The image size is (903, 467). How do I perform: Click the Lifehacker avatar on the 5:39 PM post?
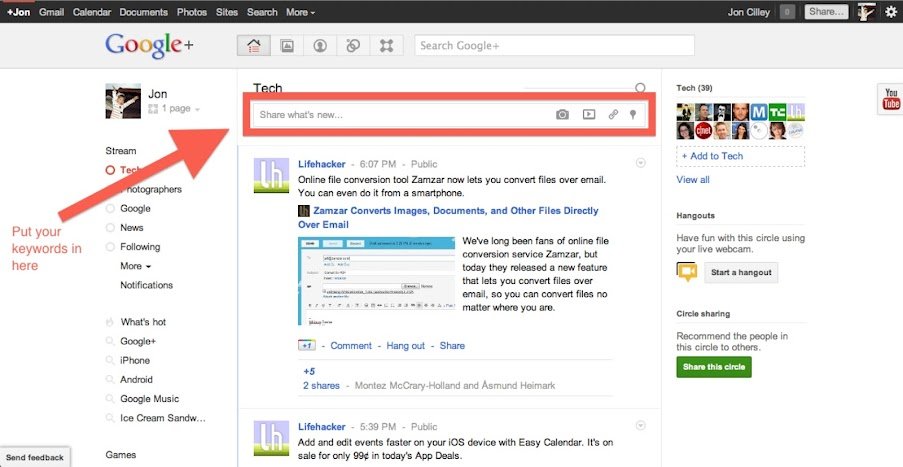pos(271,438)
